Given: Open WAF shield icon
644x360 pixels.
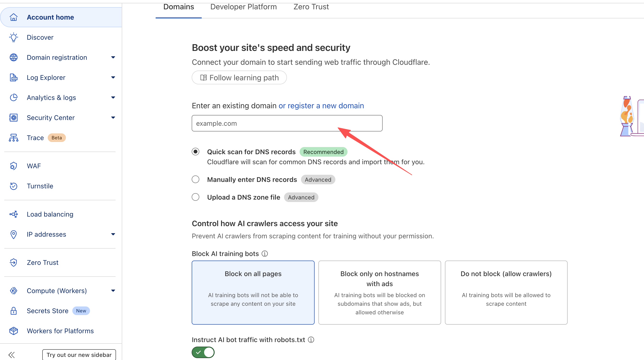Looking at the screenshot, I should point(14,166).
